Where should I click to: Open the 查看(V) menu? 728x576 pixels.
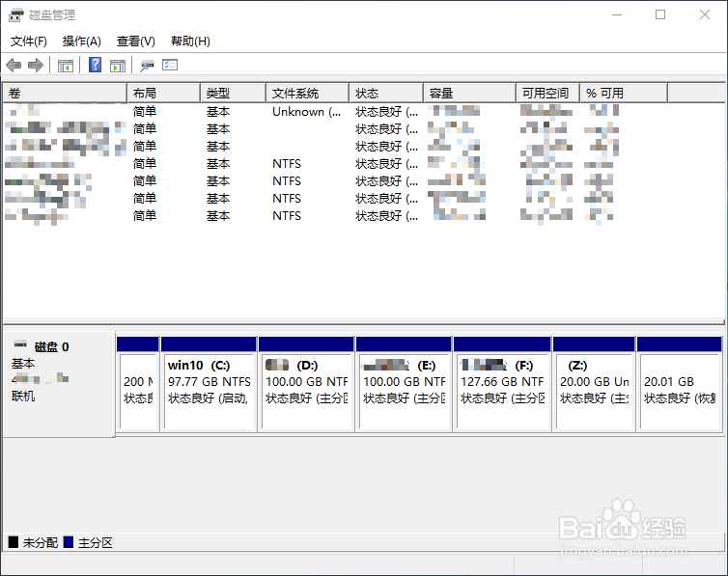(135, 41)
